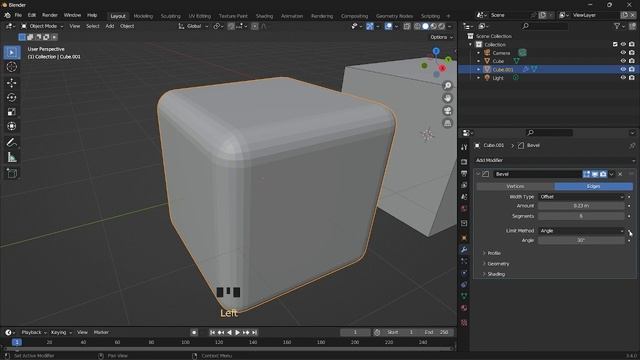Select the Edges bevel mode button
640x360 pixels.
click(593, 186)
